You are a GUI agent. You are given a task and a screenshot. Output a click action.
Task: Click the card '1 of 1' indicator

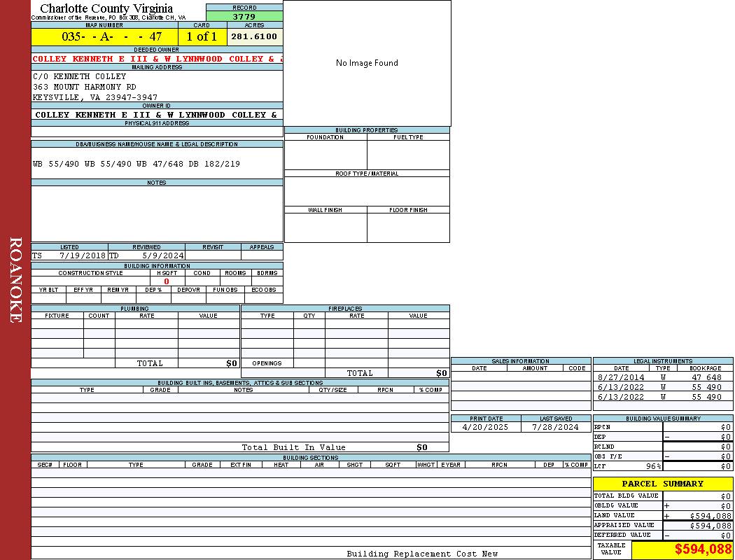202,36
